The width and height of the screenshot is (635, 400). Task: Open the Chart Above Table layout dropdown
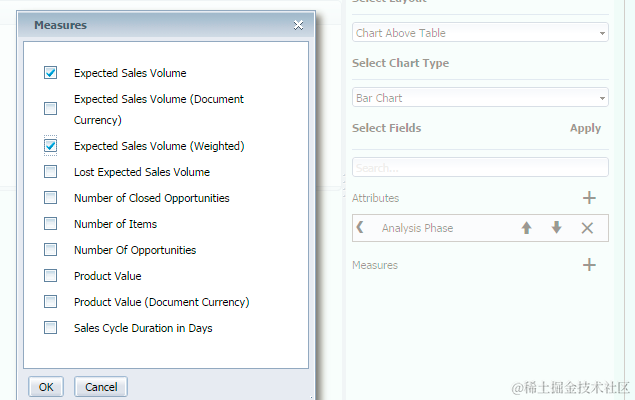(480, 33)
